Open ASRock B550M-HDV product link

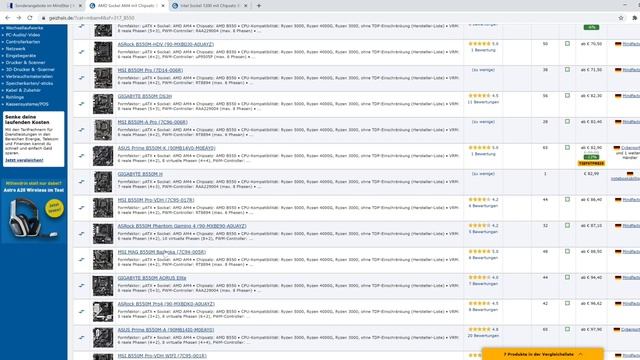[x=166, y=44]
